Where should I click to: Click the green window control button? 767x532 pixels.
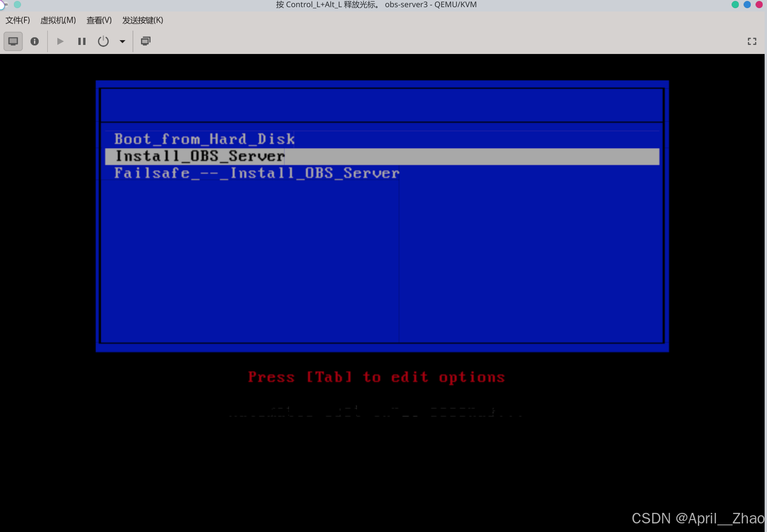[735, 4]
